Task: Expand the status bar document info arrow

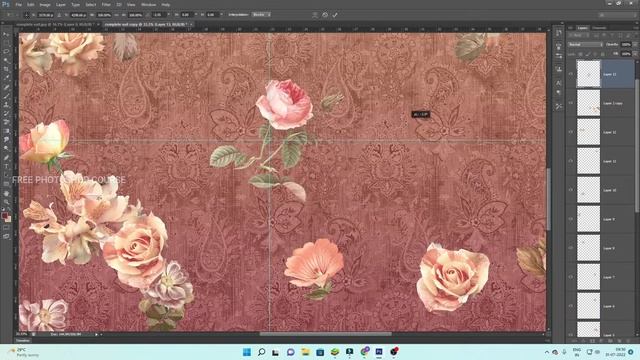Action: [97, 334]
